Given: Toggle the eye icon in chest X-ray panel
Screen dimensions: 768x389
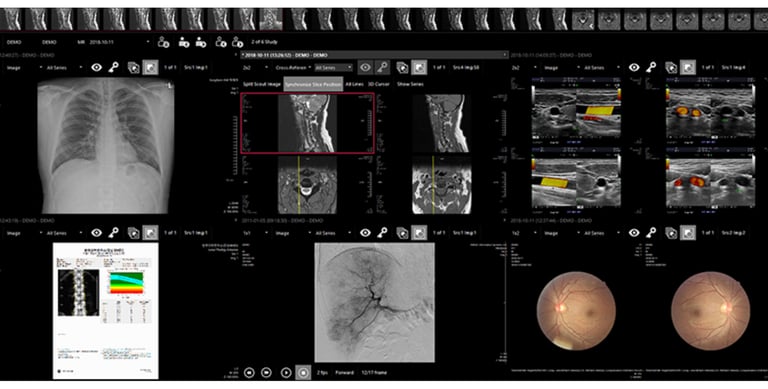Looking at the screenshot, I should pyautogui.click(x=96, y=67).
